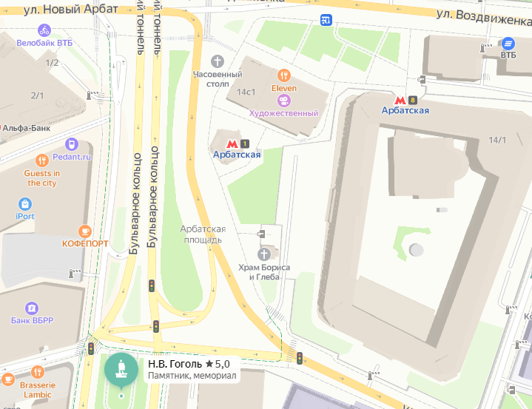Open the Guests in the city restaurant icon
The image size is (532, 409).
pyautogui.click(x=42, y=160)
